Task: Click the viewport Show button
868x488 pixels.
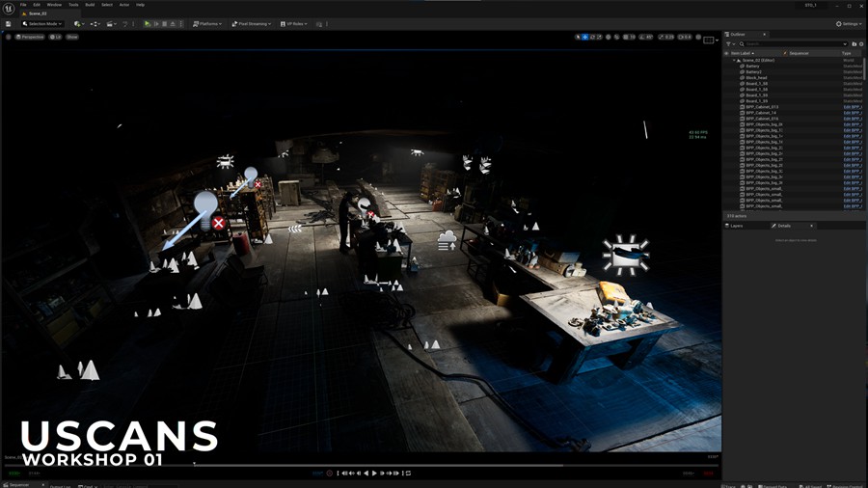Action: [x=72, y=37]
